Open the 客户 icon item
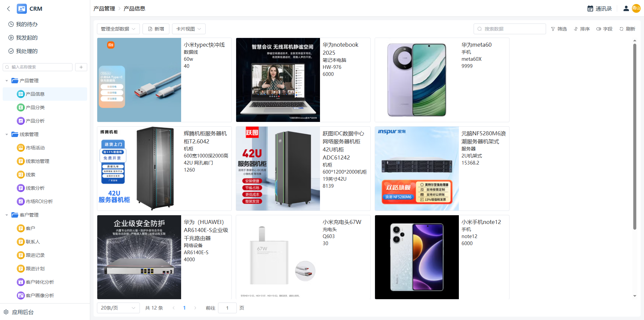The image size is (644, 320). pos(20,228)
